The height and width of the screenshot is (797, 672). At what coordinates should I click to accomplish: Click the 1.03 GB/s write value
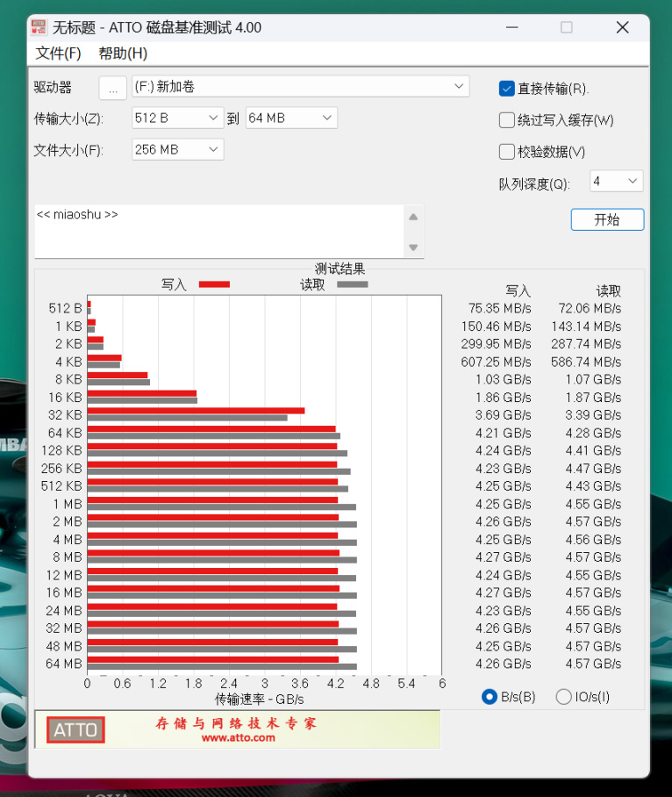[x=504, y=380]
